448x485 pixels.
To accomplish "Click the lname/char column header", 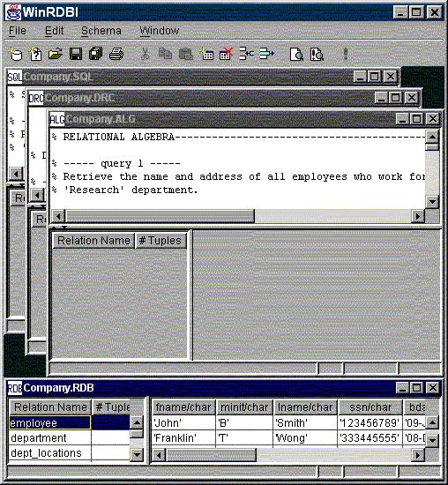I will coord(305,407).
